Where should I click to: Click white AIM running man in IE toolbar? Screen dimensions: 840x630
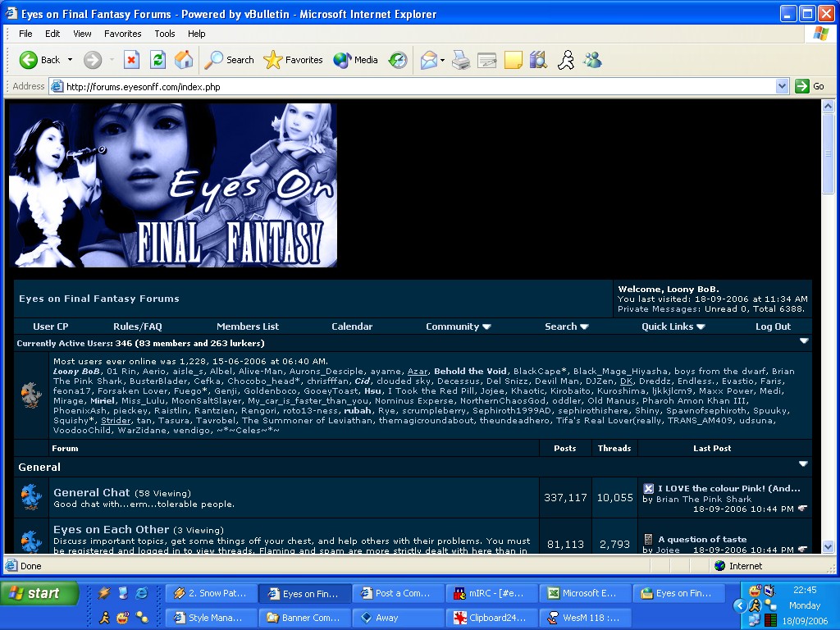pyautogui.click(x=566, y=60)
